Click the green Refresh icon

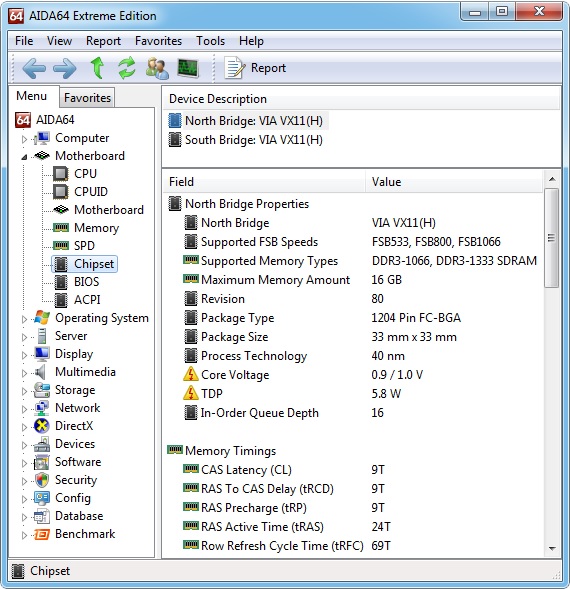(127, 68)
